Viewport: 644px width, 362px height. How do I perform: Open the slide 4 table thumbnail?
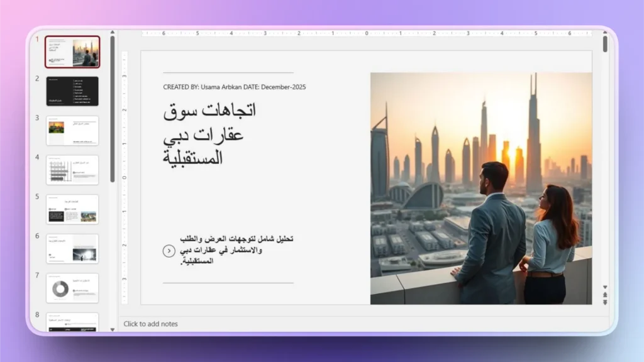coord(72,170)
